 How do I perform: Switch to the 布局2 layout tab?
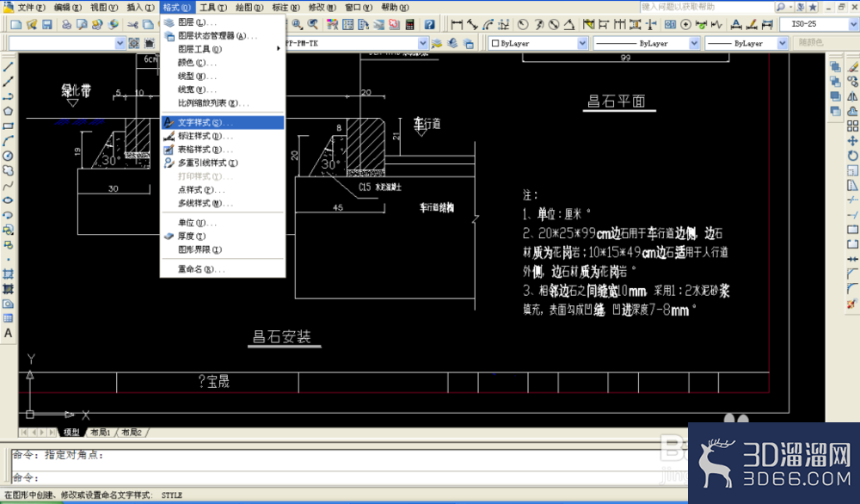pyautogui.click(x=132, y=432)
